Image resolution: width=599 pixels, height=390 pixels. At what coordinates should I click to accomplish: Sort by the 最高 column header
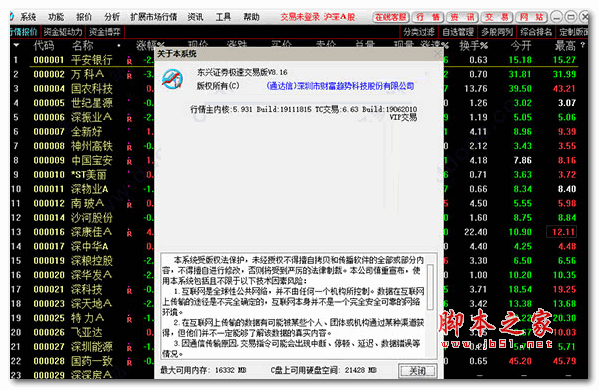[x=565, y=46]
